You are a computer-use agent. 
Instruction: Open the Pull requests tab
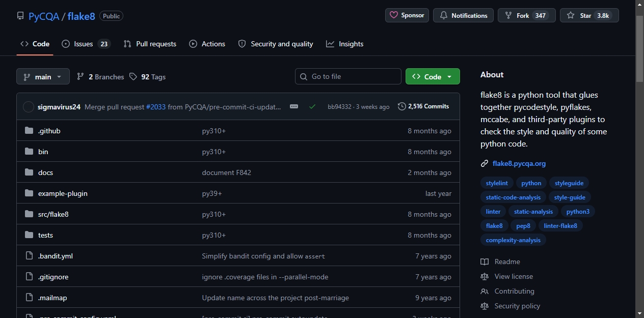coord(150,44)
